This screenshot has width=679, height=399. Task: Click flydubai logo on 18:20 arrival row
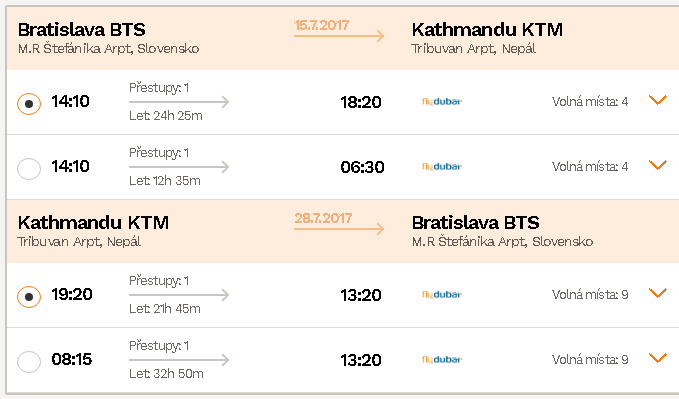click(442, 102)
